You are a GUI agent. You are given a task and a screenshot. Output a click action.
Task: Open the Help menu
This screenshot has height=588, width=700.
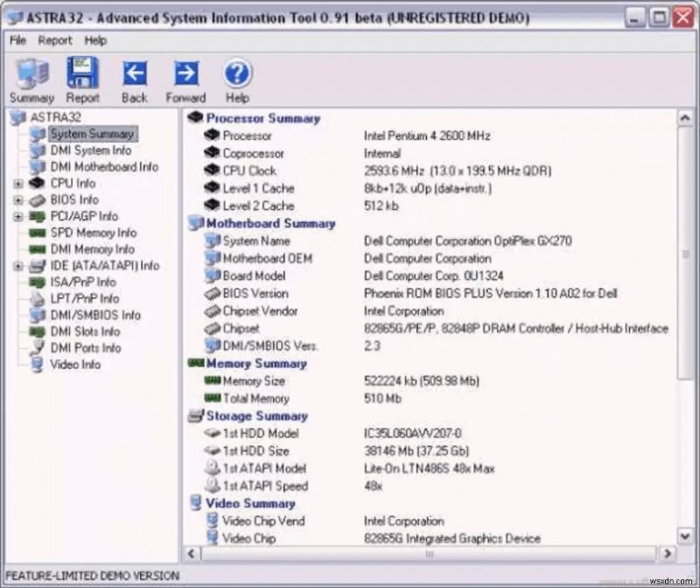tap(95, 40)
